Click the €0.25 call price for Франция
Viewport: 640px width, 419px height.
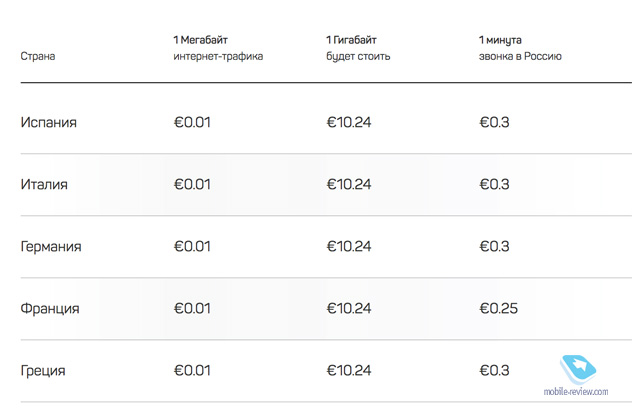[498, 308]
